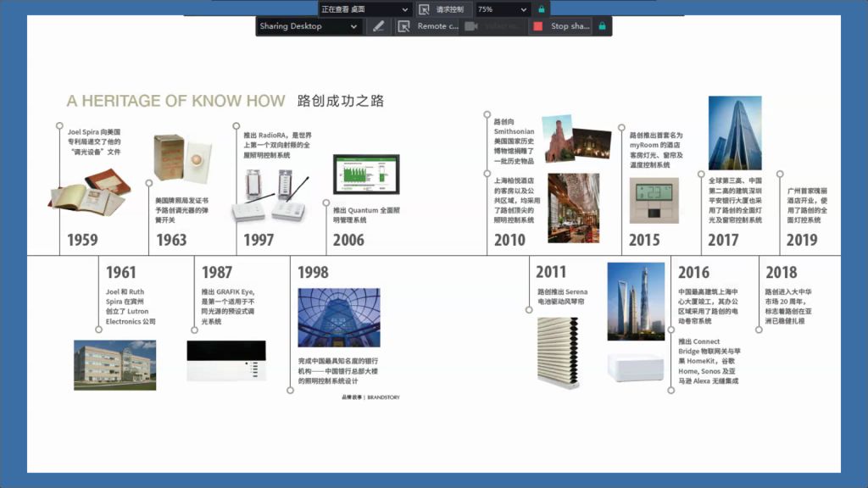Click the 推出 GRAFIK Eye description text
Screen dimensions: 868x488
click(228, 307)
